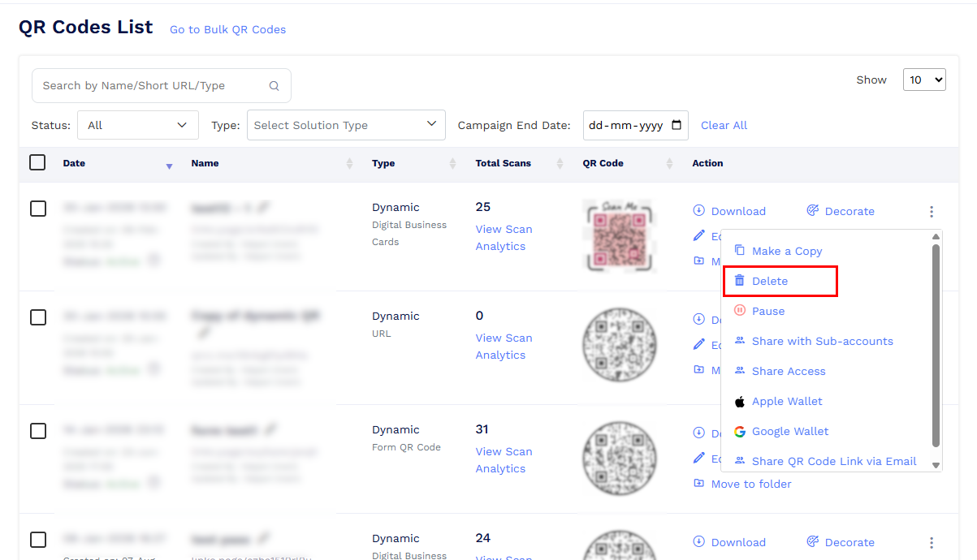
Task: Open the Go to Bulk QR Codes link
Action: [x=227, y=29]
